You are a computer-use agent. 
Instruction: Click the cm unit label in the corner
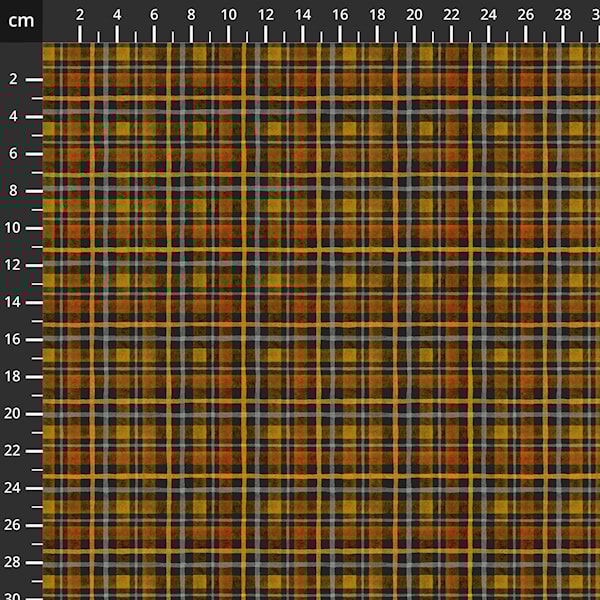(20, 20)
